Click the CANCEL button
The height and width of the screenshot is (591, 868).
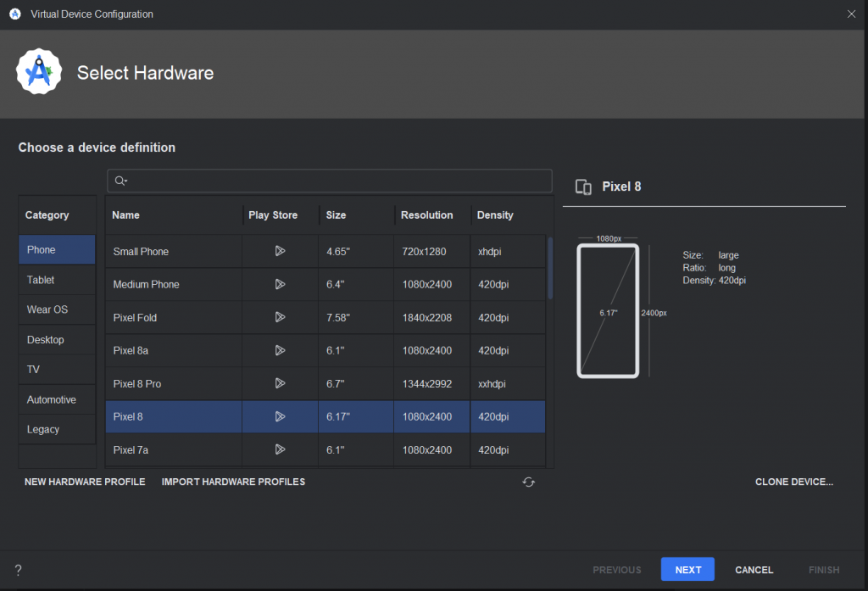pyautogui.click(x=754, y=570)
